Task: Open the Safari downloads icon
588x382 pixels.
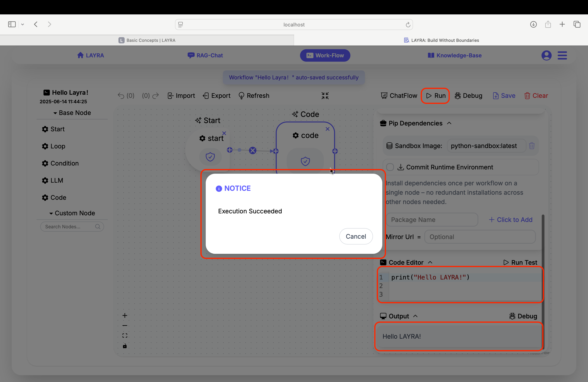Action: 533,24
